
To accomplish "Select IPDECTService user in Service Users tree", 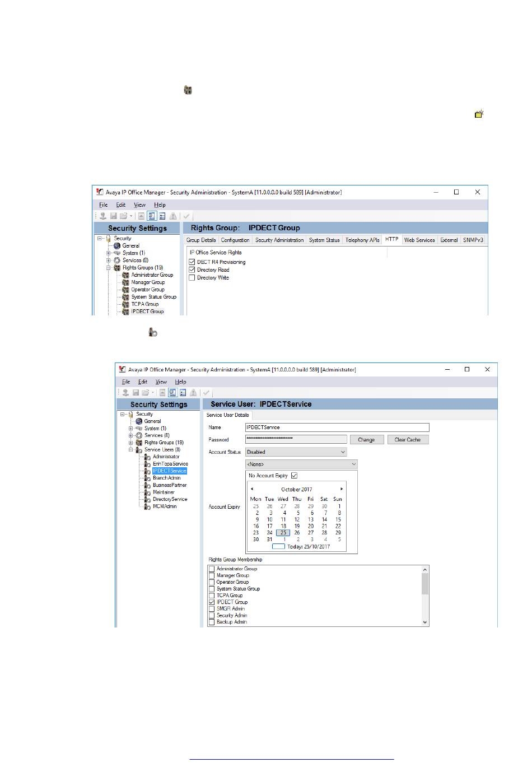I will [170, 471].
